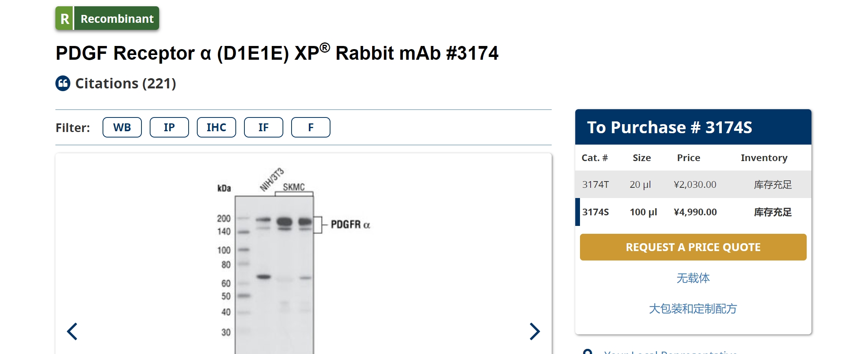The height and width of the screenshot is (354, 868).
Task: Show the previous product image
Action: 72,331
